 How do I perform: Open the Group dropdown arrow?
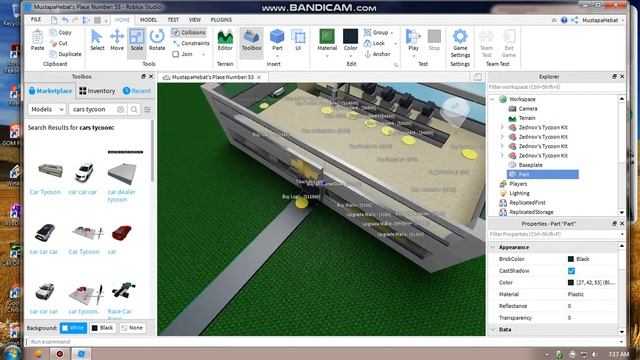pyautogui.click(x=392, y=33)
